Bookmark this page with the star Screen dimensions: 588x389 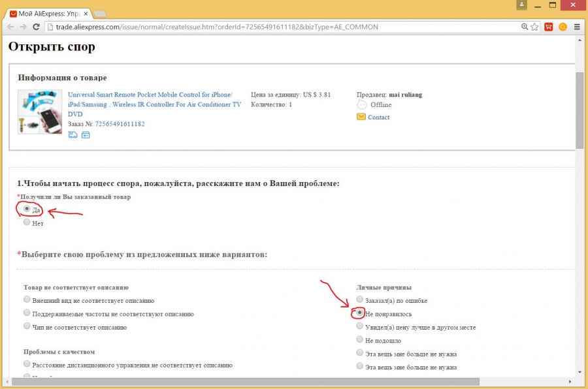(534, 27)
